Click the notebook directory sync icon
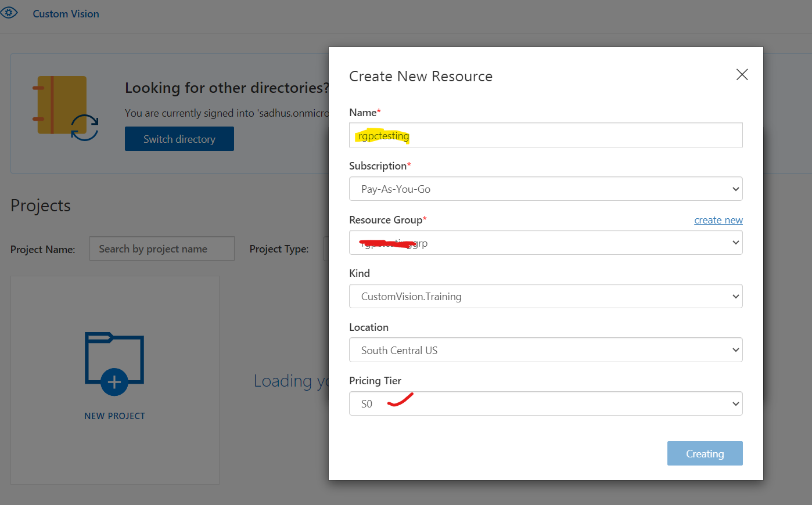The image size is (812, 505). 65,108
